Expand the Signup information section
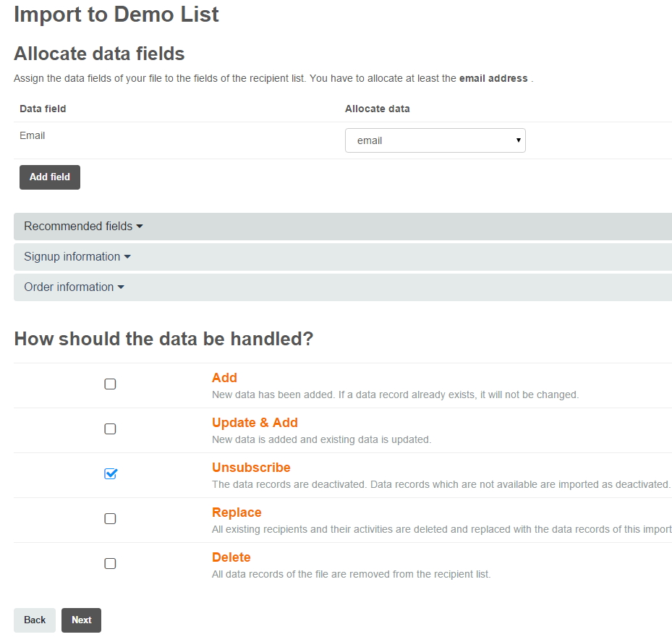 [77, 257]
